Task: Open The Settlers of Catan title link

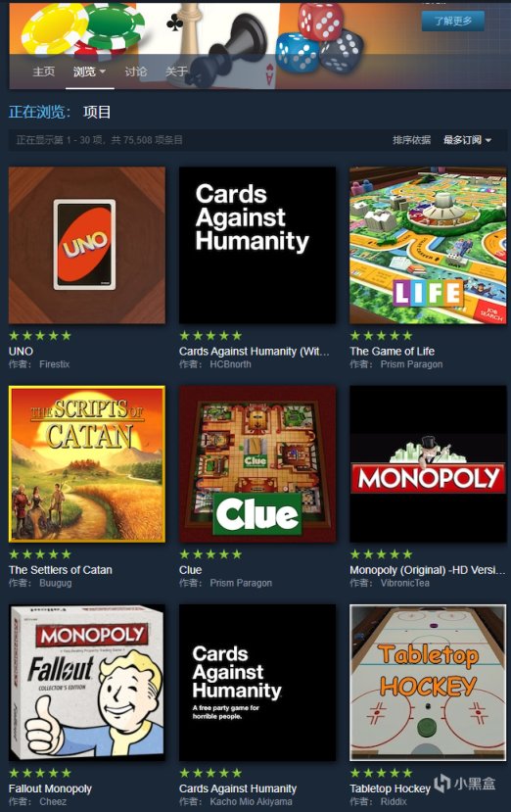Action: 60,570
